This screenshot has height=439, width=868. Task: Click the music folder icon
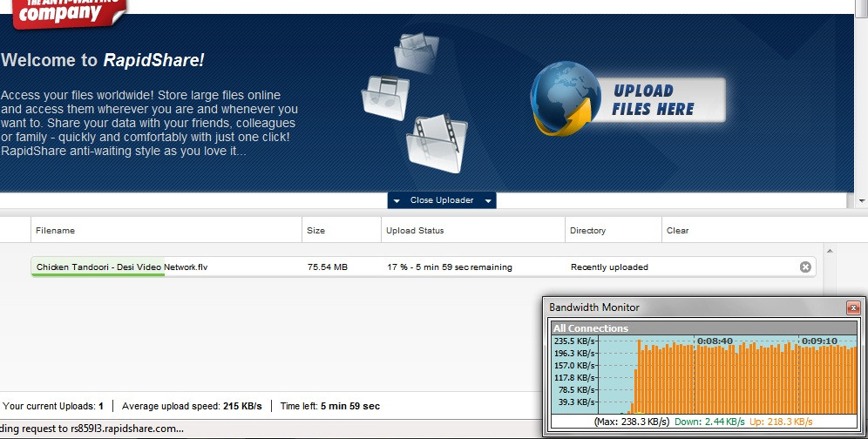(x=385, y=98)
